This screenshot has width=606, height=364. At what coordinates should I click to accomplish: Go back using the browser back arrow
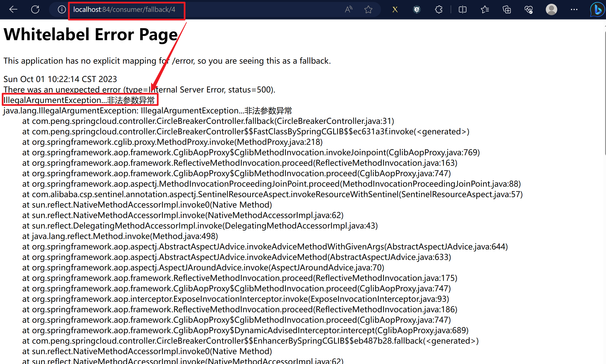13,10
